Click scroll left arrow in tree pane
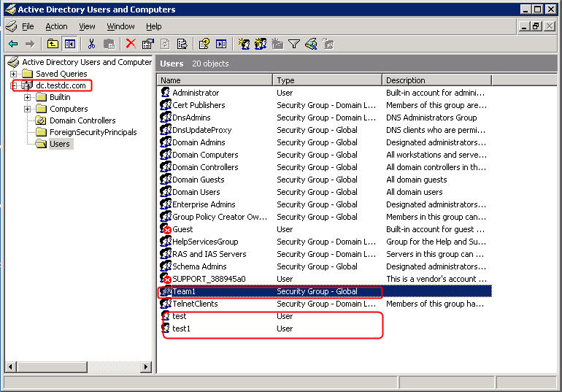The width and height of the screenshot is (562, 392). tap(11, 367)
